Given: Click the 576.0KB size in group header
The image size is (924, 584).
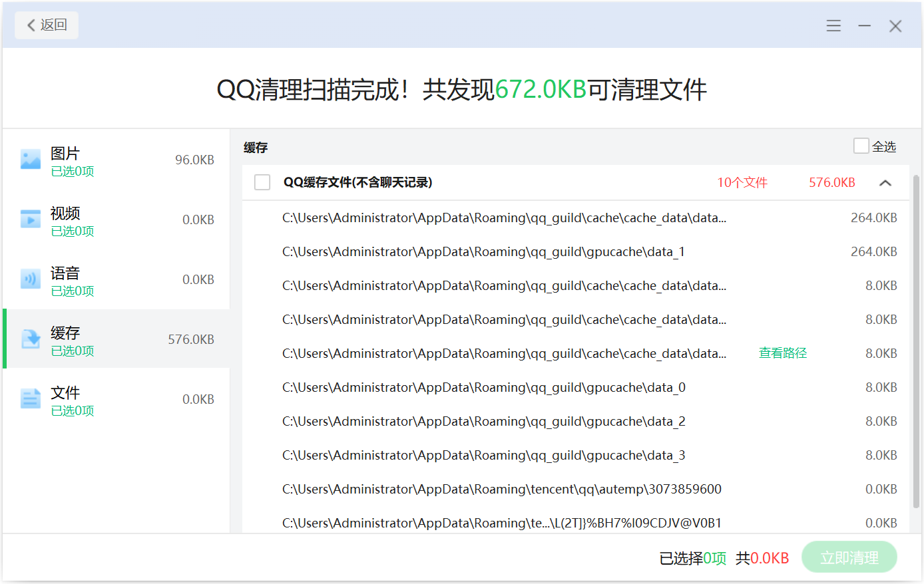Looking at the screenshot, I should [831, 182].
